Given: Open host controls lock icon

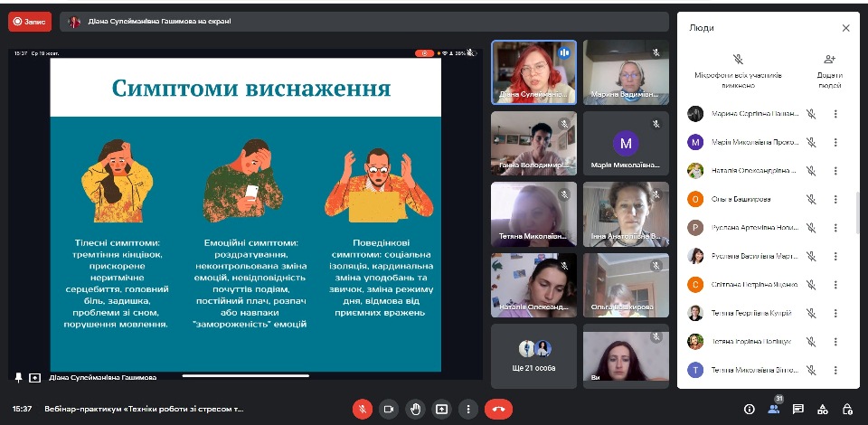Looking at the screenshot, I should [x=847, y=409].
